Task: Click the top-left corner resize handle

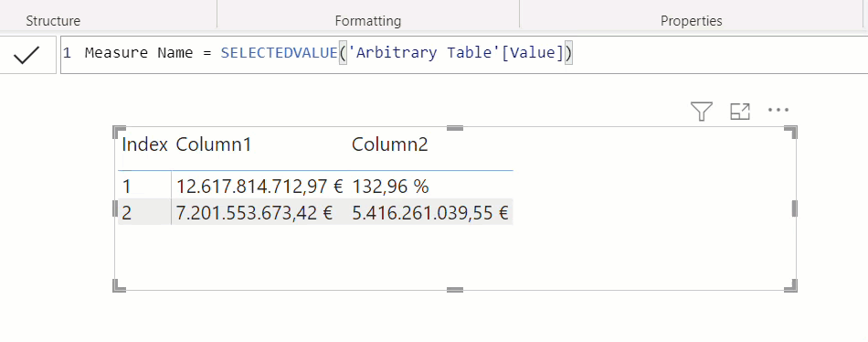Action: (x=119, y=132)
